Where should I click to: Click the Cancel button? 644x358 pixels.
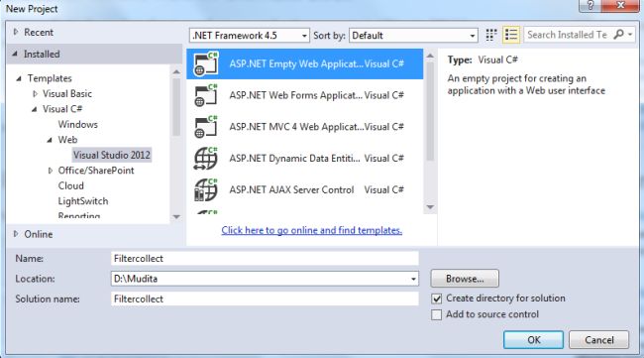point(598,340)
